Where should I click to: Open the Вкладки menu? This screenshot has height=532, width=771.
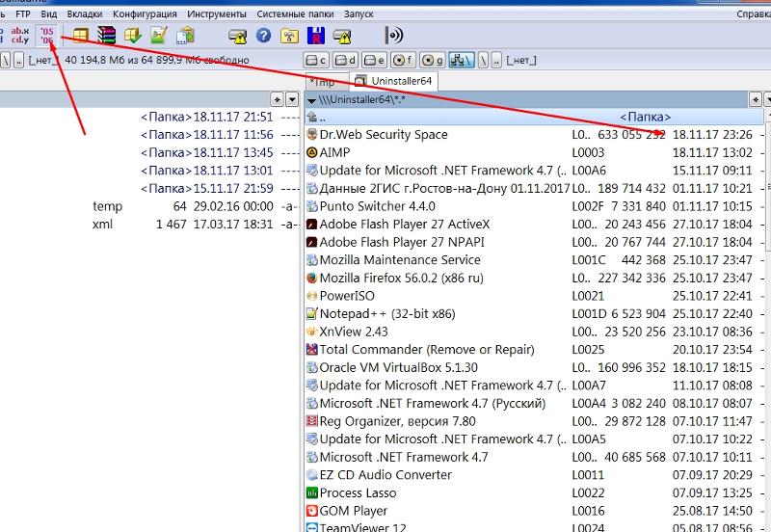pos(85,14)
